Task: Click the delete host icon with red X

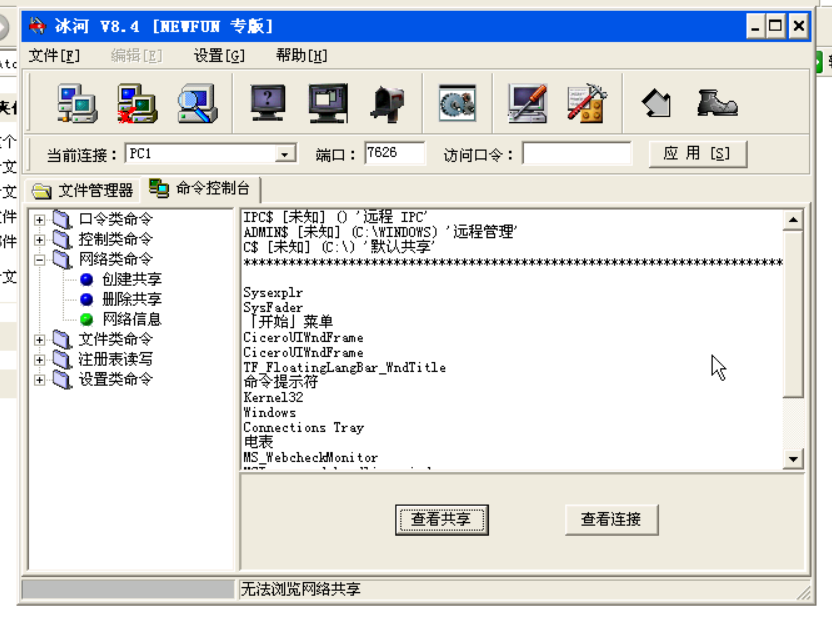Action: [x=137, y=103]
